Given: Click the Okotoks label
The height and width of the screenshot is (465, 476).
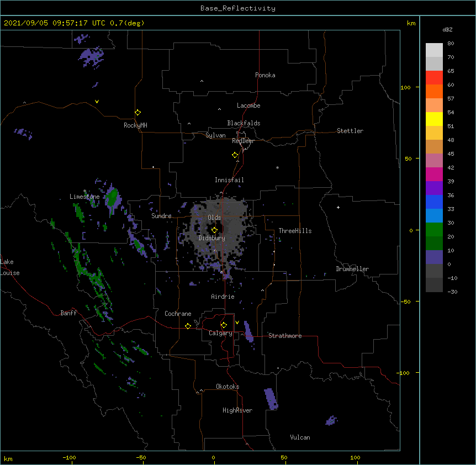Looking at the screenshot, I should 228,387.
